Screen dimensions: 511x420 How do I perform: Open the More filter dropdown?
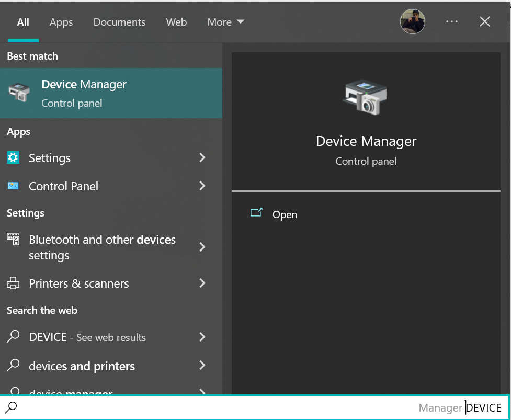pyautogui.click(x=225, y=22)
